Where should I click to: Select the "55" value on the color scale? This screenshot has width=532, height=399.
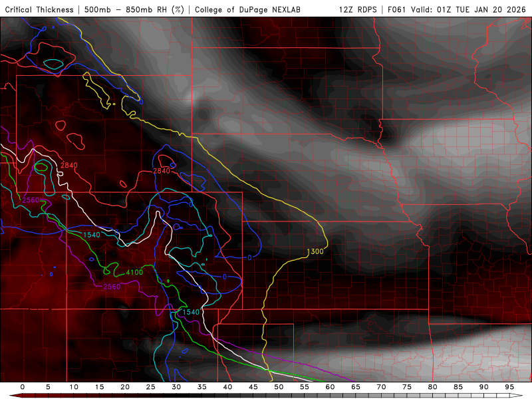305,387
